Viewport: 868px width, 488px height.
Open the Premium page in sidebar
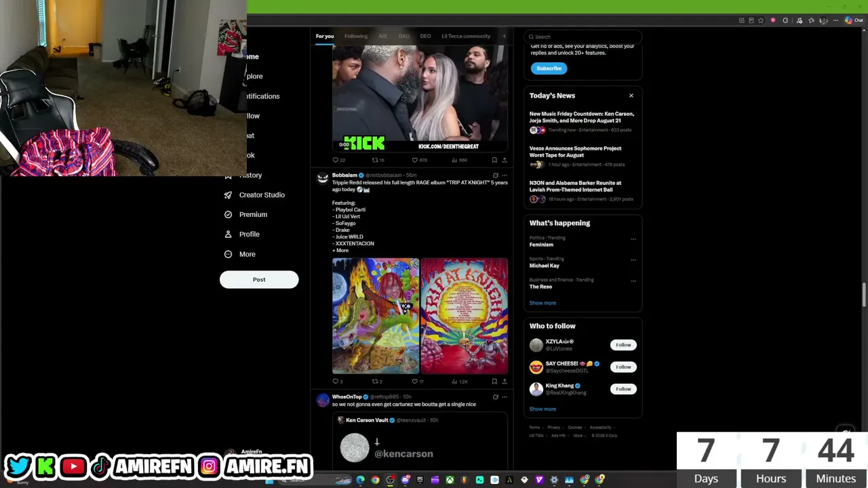pos(246,215)
